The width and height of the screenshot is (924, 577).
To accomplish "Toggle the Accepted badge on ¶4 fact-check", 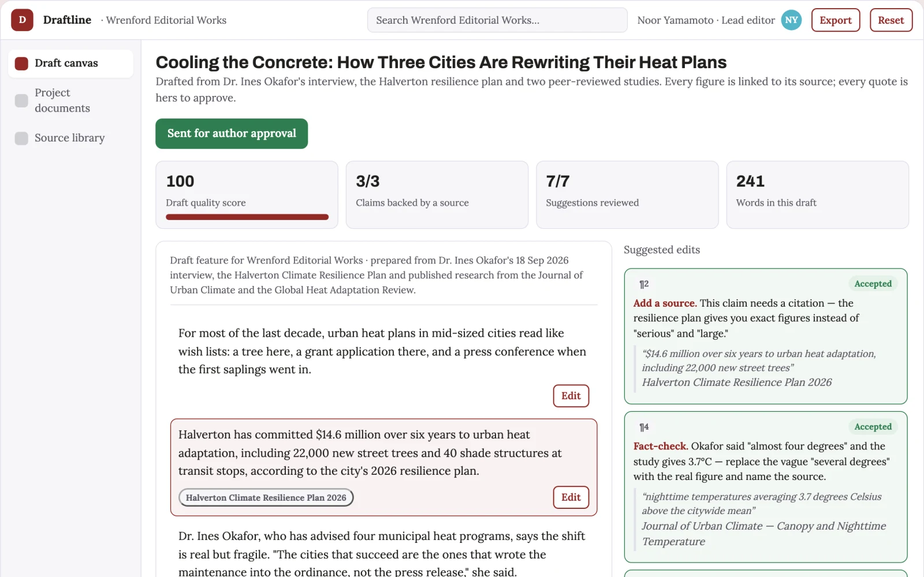I will pyautogui.click(x=873, y=427).
